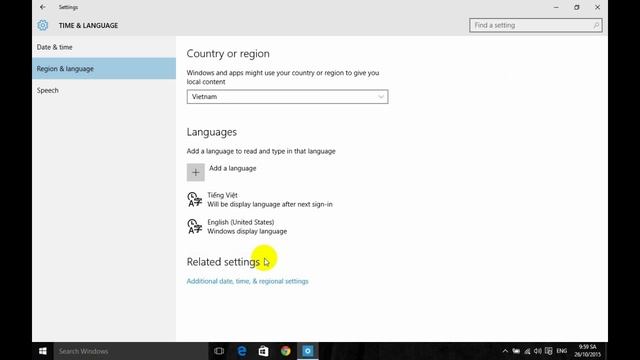
Task: Click the battery tray icon
Action: coord(516,351)
